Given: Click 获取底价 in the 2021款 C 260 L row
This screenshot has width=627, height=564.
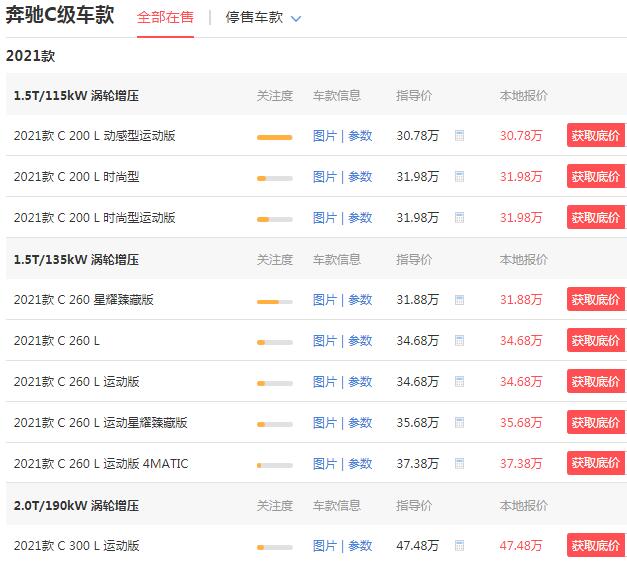Looking at the screenshot, I should (x=596, y=340).
